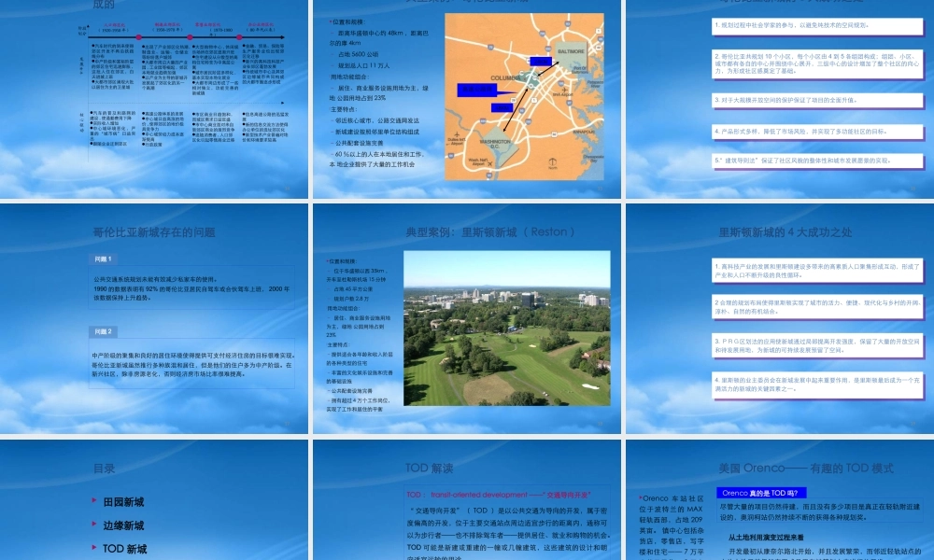Click the pink TOD transit-oriented development definition line

point(498,494)
